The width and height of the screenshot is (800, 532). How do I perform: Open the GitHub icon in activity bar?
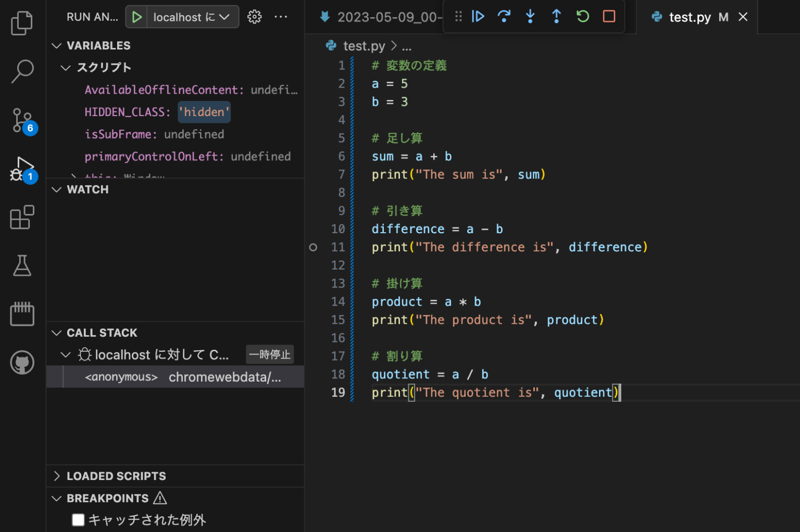22,362
